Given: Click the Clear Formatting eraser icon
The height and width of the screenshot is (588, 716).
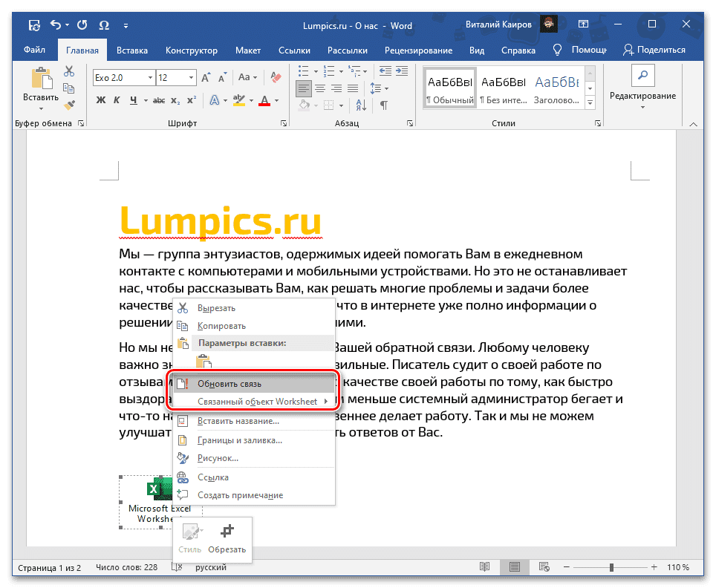Looking at the screenshot, I should (x=276, y=77).
